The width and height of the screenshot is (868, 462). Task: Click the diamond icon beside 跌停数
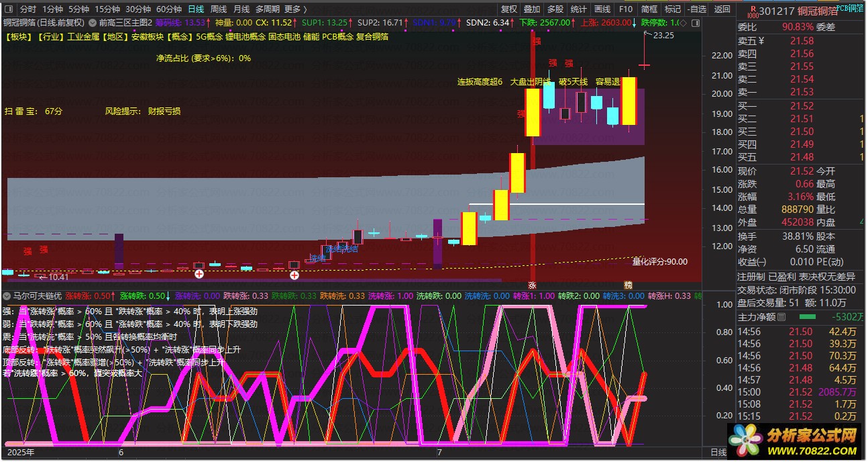(x=683, y=22)
